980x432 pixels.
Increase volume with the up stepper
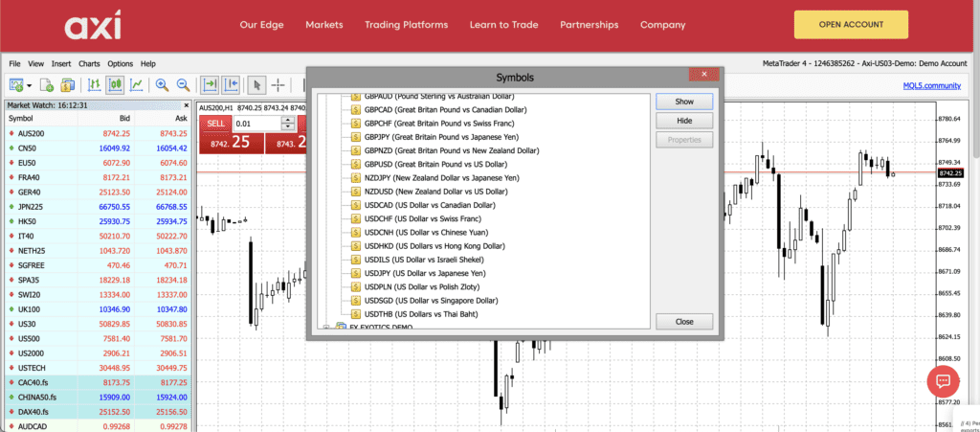click(x=287, y=120)
